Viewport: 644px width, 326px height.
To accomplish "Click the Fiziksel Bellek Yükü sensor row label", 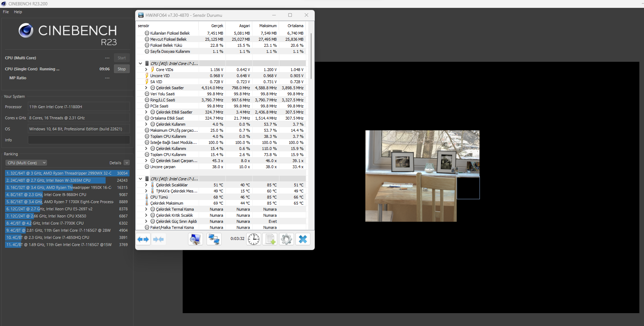I will [166, 45].
